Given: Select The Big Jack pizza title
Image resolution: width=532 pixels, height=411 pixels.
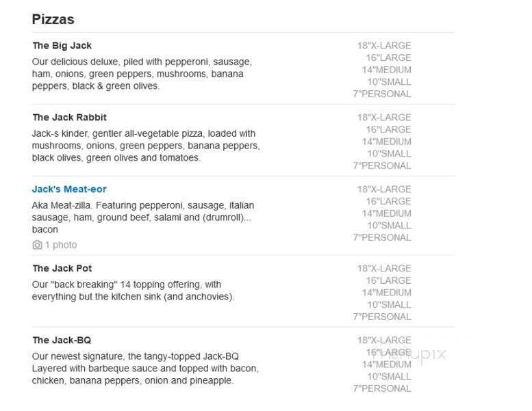Looking at the screenshot, I should (x=62, y=46).
